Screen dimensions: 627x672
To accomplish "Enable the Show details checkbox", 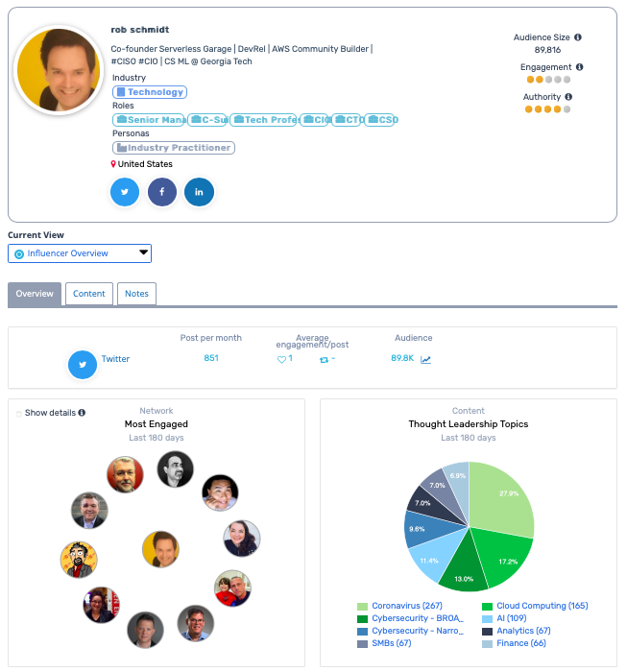I will click(18, 414).
